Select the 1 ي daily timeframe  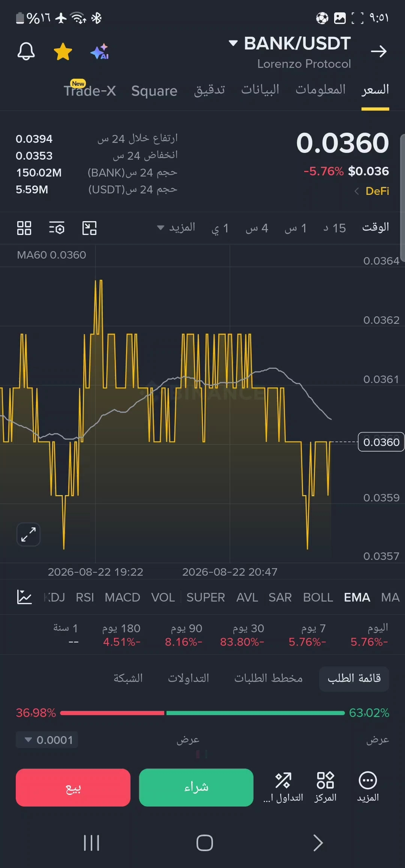220,228
